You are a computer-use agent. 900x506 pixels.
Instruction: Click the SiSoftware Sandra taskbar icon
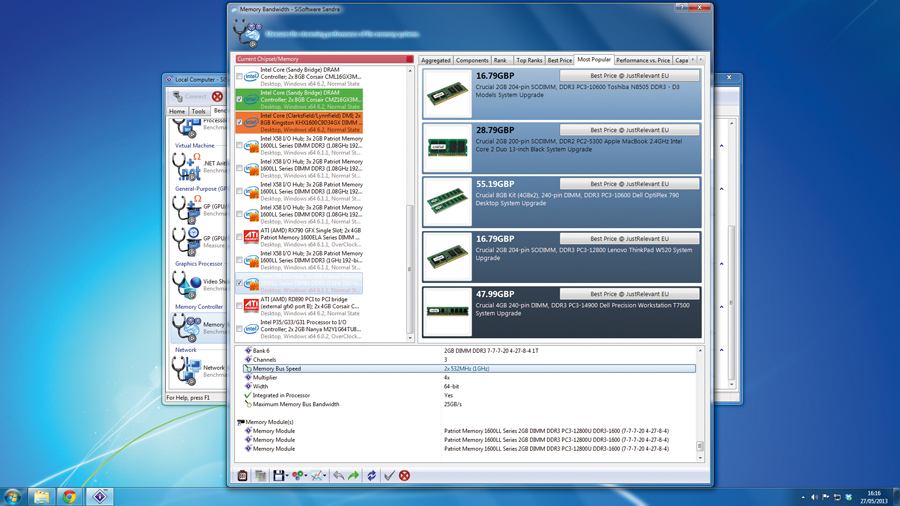pyautogui.click(x=99, y=496)
